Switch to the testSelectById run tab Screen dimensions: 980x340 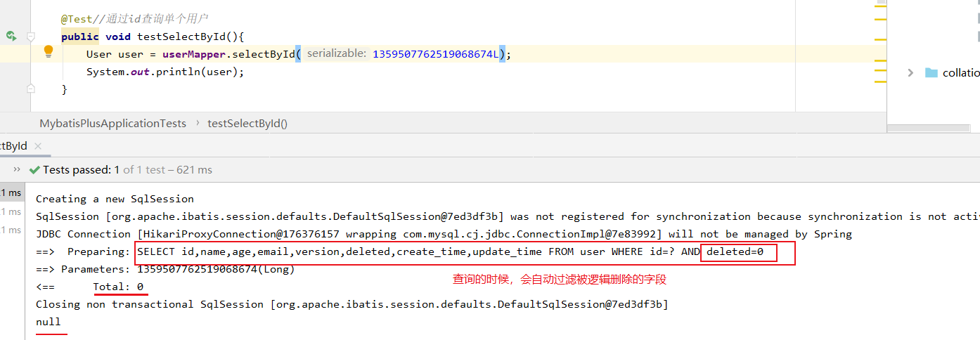(14, 146)
